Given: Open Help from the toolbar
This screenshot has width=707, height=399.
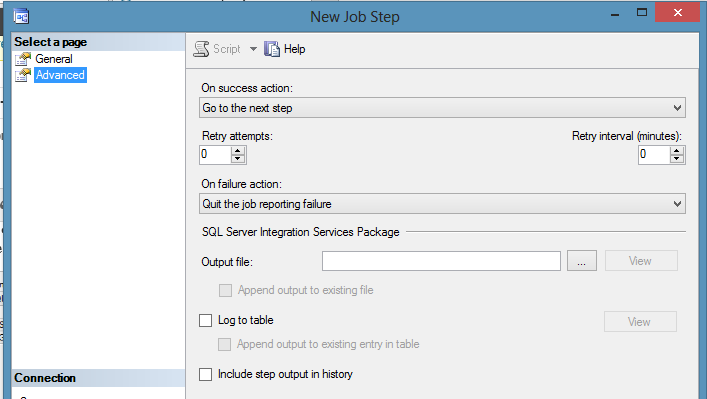Looking at the screenshot, I should coord(294,49).
